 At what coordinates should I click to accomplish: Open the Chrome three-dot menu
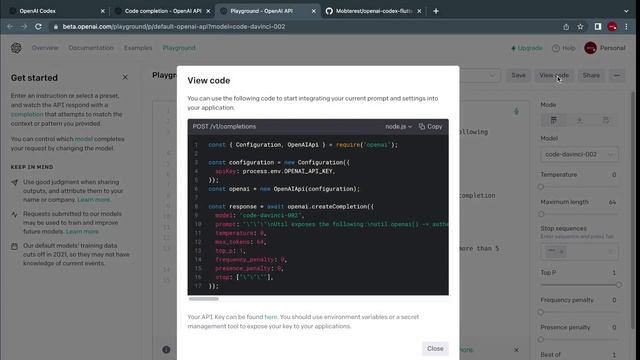[626, 27]
